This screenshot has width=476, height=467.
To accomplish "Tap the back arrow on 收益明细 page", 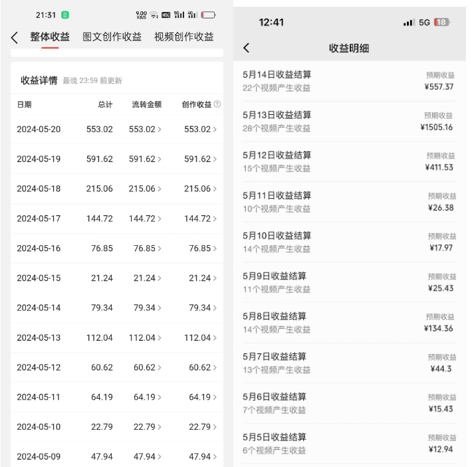I will 247,48.
